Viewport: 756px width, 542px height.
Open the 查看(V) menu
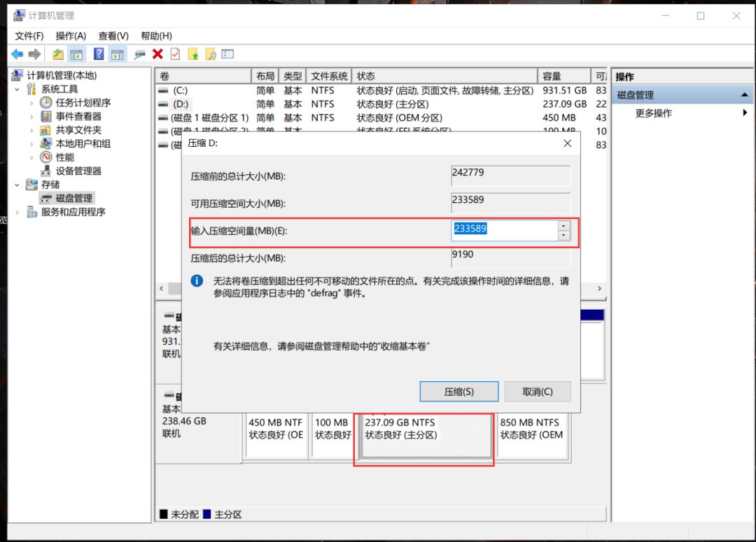(x=114, y=36)
